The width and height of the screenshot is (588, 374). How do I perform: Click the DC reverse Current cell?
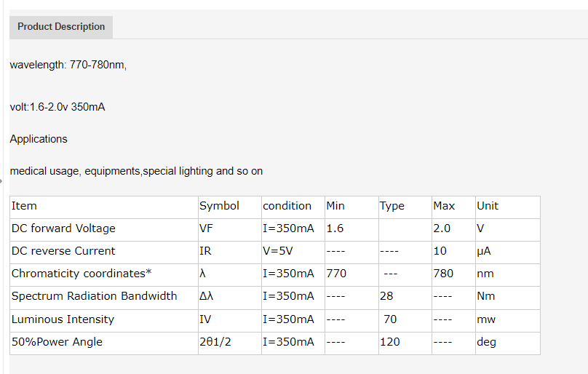click(104, 252)
